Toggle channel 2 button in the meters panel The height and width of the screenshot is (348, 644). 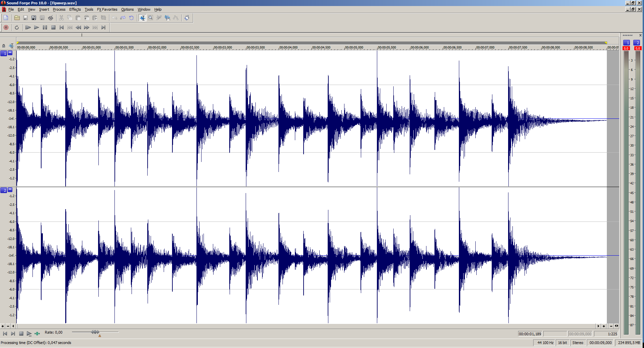click(637, 43)
